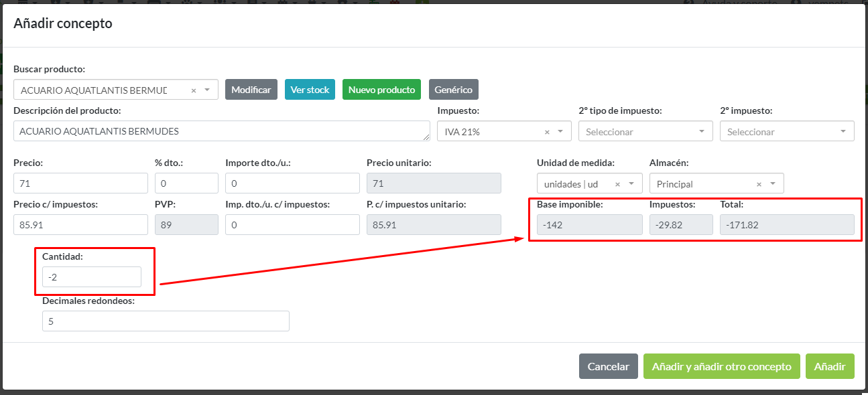868x395 pixels.
Task: Clear the IVA 21% tax selection
Action: click(547, 132)
